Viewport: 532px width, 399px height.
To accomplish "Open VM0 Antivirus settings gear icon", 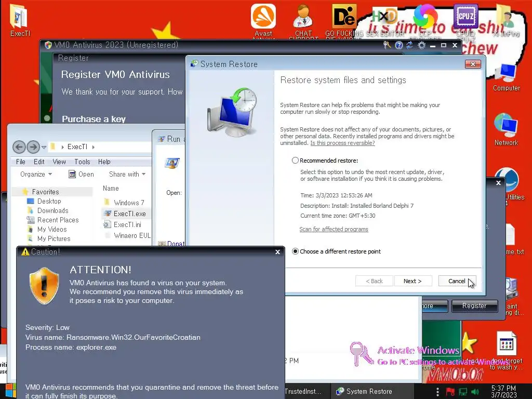I will pyautogui.click(x=421, y=45).
